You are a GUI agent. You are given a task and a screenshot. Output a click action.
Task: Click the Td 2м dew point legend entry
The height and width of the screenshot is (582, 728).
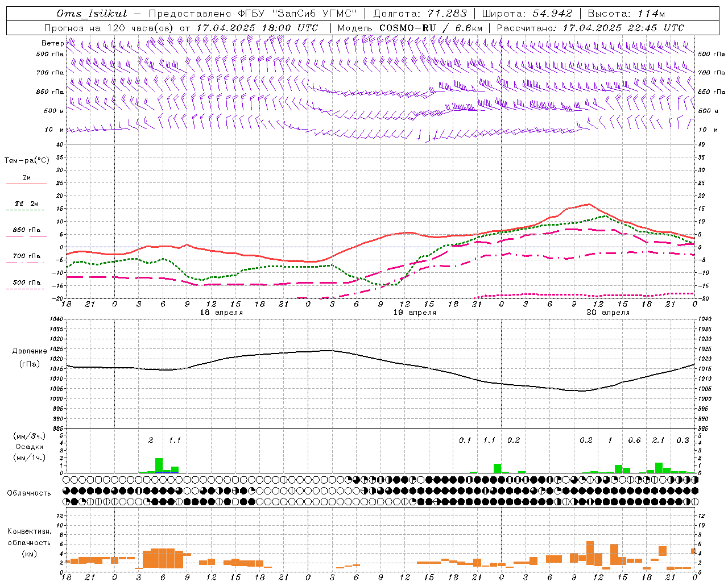27,203
